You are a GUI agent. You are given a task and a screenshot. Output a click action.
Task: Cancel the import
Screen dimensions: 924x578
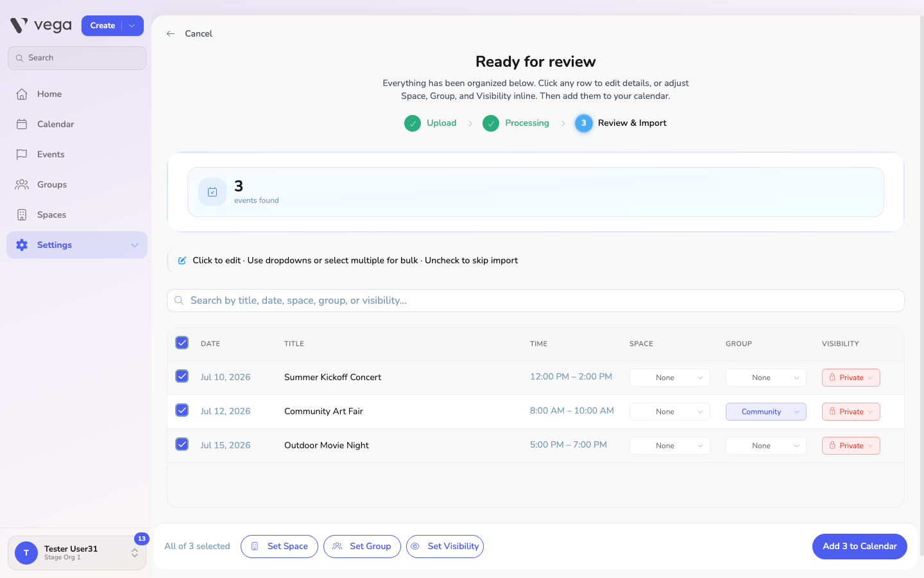(198, 33)
